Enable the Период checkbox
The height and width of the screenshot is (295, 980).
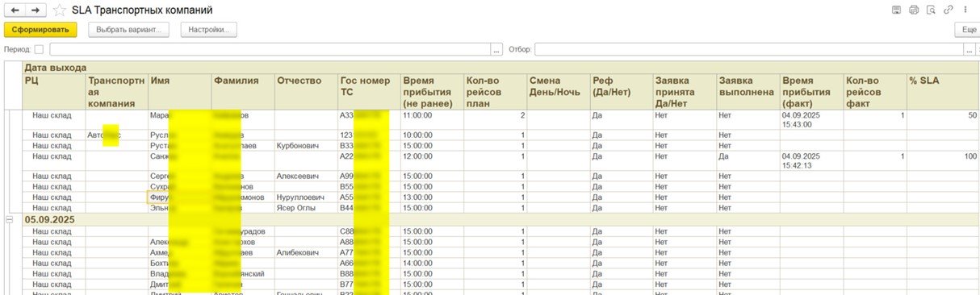tap(40, 49)
